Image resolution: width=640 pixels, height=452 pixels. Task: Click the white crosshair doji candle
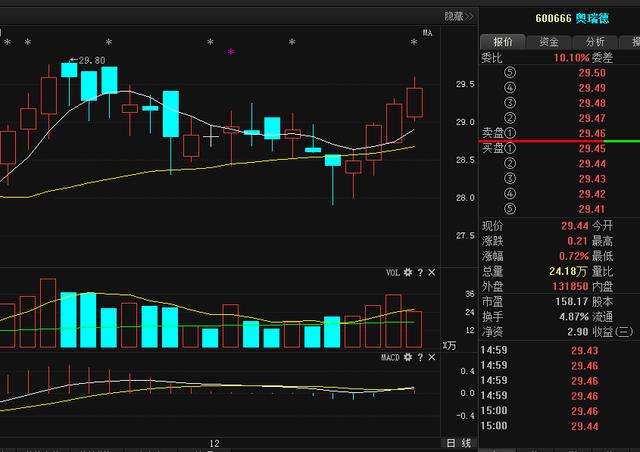pyautogui.click(x=211, y=137)
